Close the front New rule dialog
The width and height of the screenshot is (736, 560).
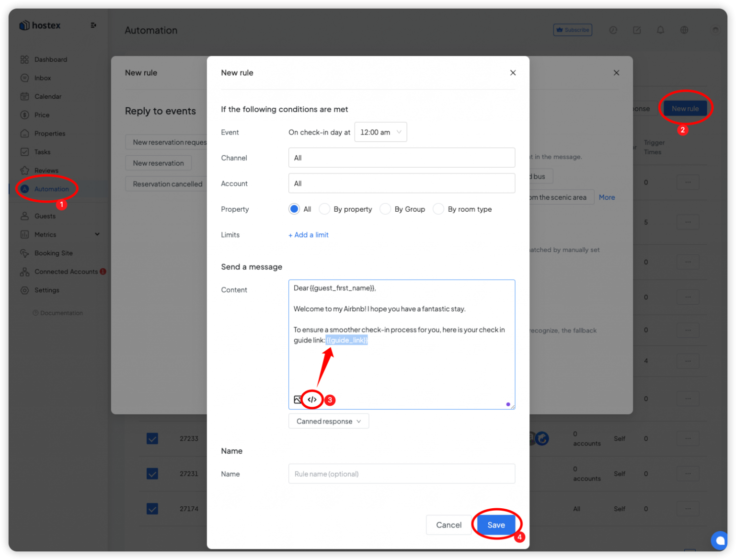point(513,73)
